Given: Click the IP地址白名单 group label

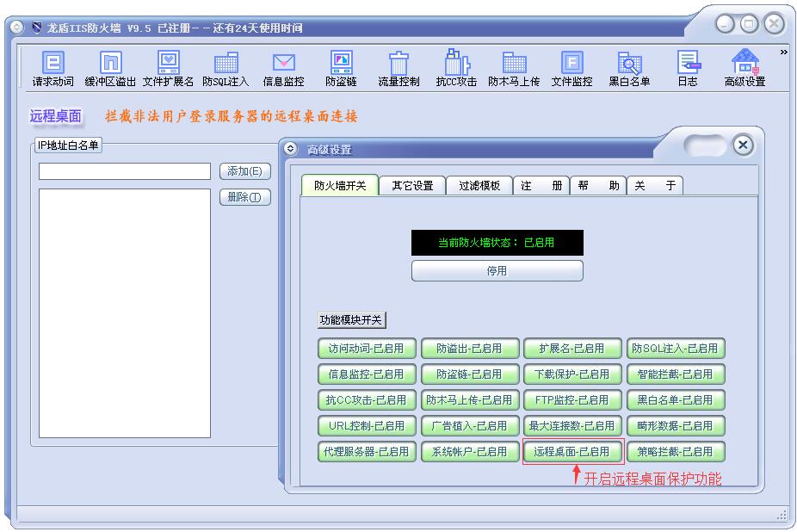Looking at the screenshot, I should 68,145.
